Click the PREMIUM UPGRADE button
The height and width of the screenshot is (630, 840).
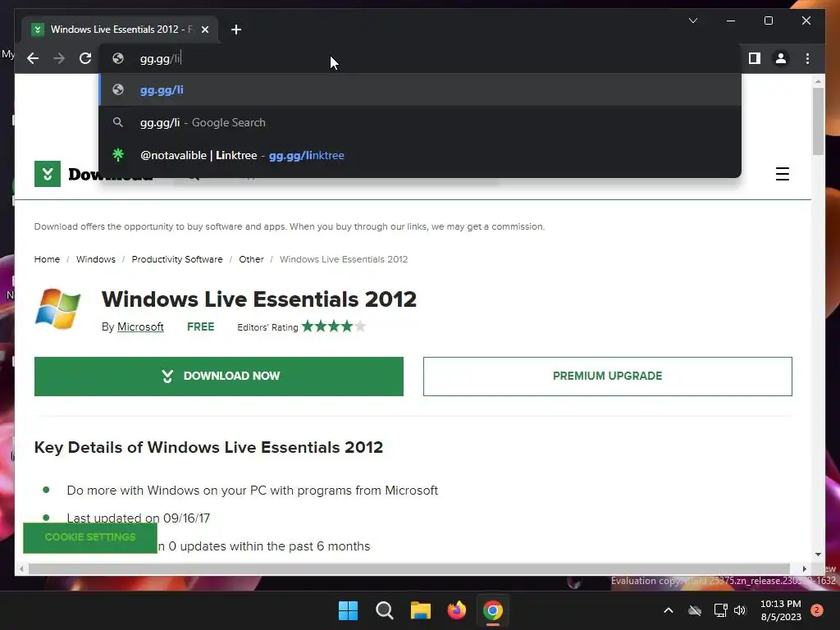(x=608, y=377)
